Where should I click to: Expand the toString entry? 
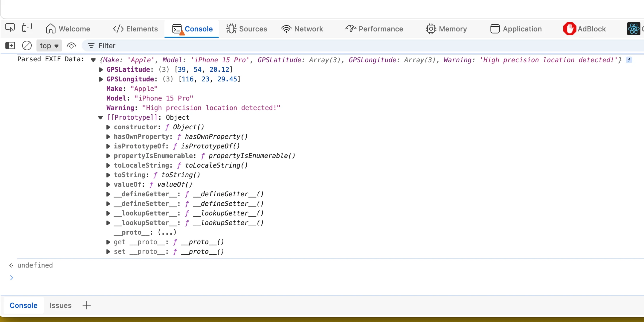[x=108, y=175]
